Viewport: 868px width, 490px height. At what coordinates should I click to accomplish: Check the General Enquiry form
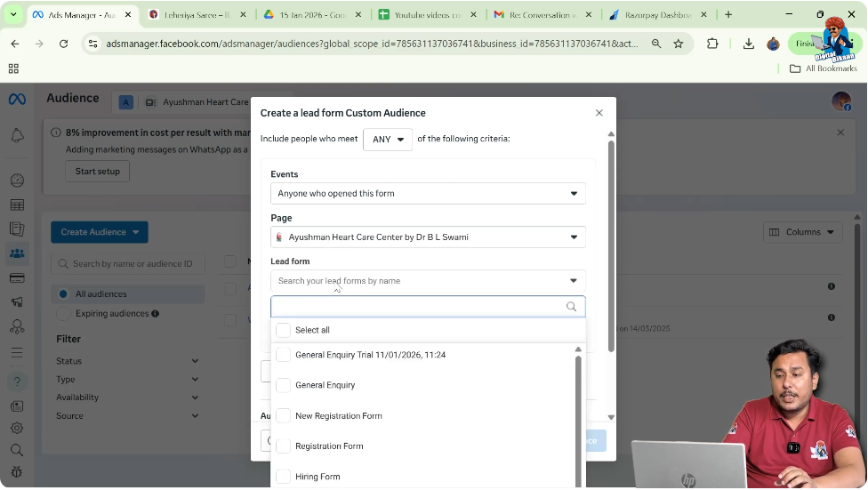pos(284,385)
